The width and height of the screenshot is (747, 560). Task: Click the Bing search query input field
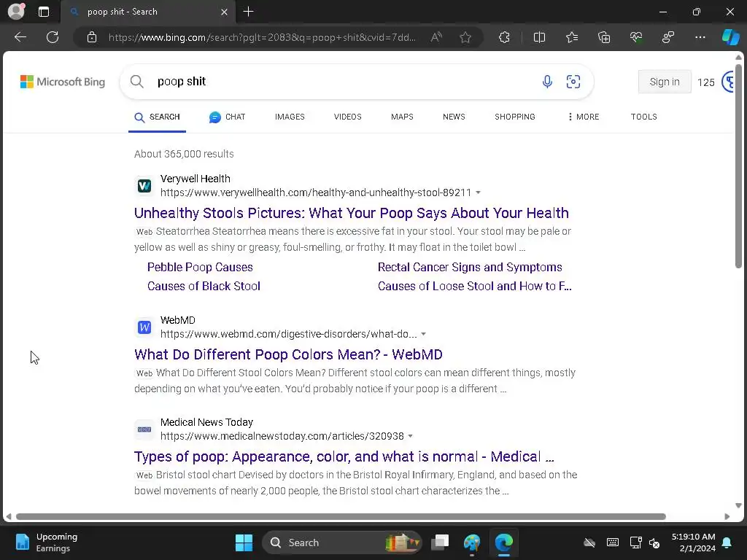345,82
